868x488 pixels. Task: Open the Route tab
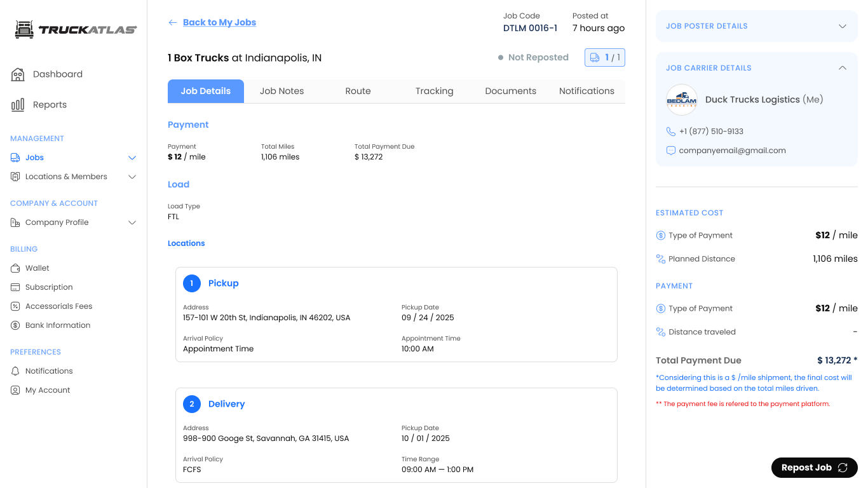coord(358,91)
